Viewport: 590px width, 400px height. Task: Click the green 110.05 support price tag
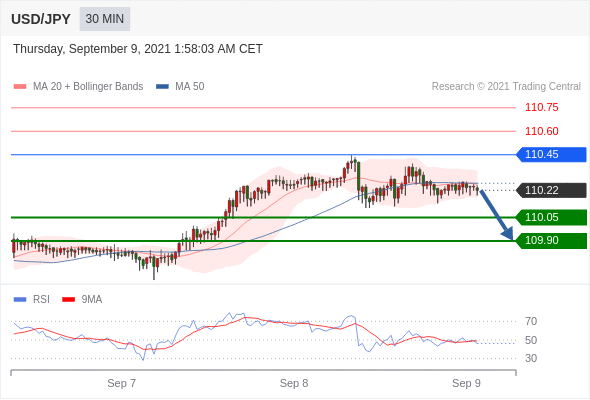pos(551,217)
